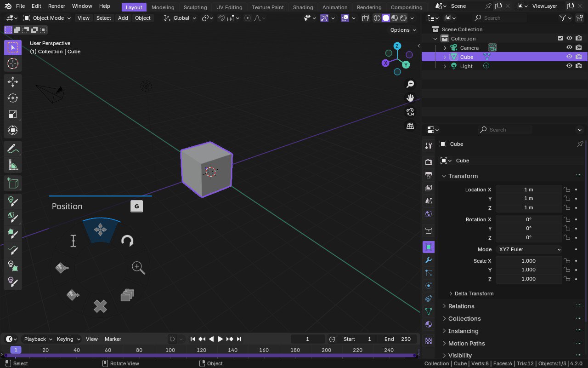Open the Object menu in viewport header
This screenshot has height=368, width=588.
tap(142, 18)
